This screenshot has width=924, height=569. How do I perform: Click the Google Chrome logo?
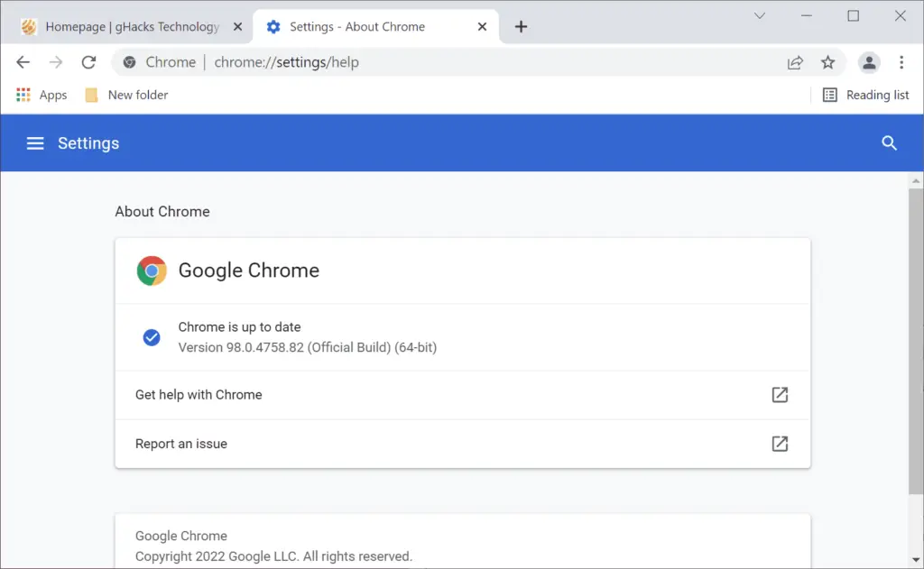pyautogui.click(x=152, y=271)
